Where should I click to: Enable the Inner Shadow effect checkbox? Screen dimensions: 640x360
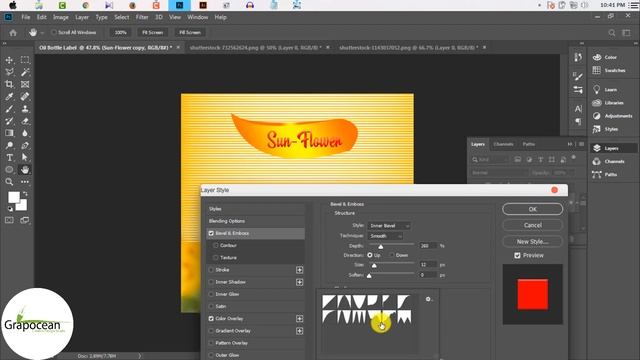211,282
